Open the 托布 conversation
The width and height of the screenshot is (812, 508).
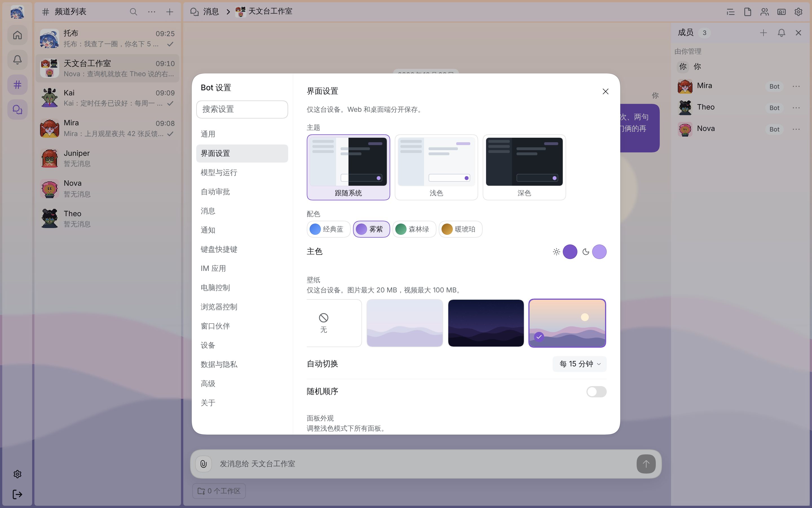click(x=107, y=38)
